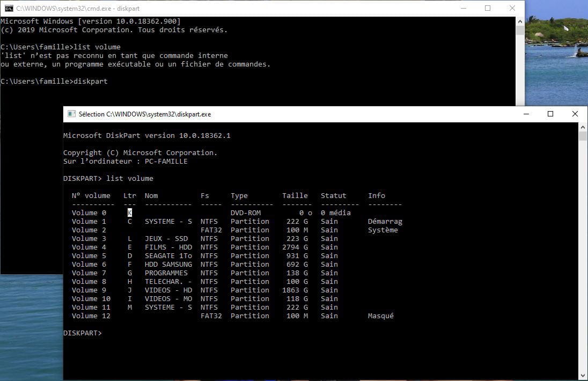
Task: Click '692 G' size value
Action: coord(297,265)
